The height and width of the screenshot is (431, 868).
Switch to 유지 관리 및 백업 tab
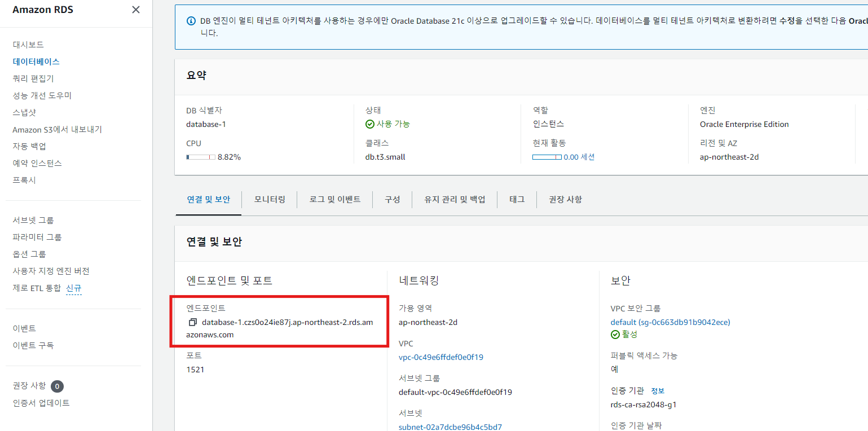pos(455,199)
